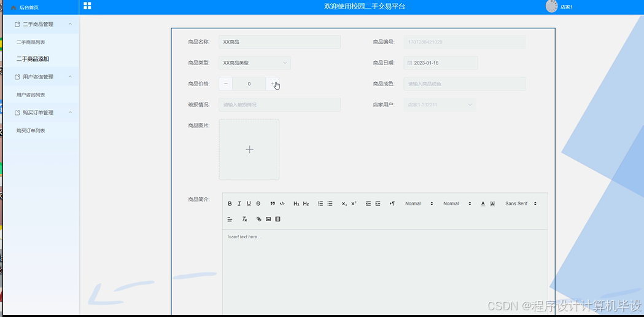644x317 pixels.
Task: Create an ordered numbered list
Action: [320, 203]
